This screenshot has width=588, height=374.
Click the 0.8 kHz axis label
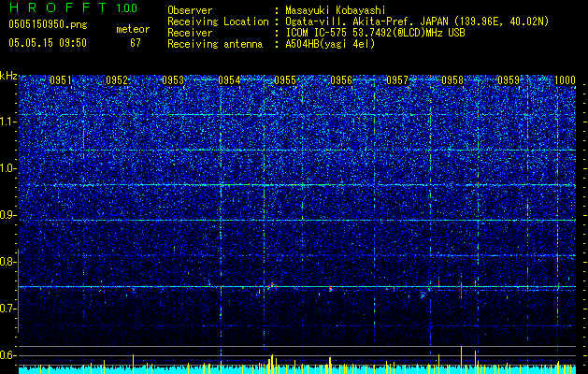[8, 262]
